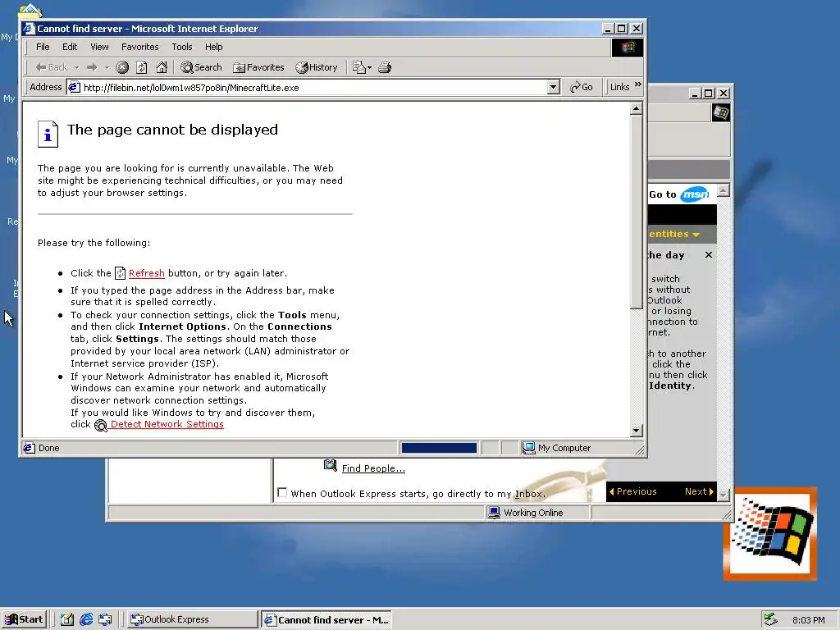This screenshot has height=630, width=840.
Task: Click the Back arrow in IE toolbar
Action: [52, 67]
